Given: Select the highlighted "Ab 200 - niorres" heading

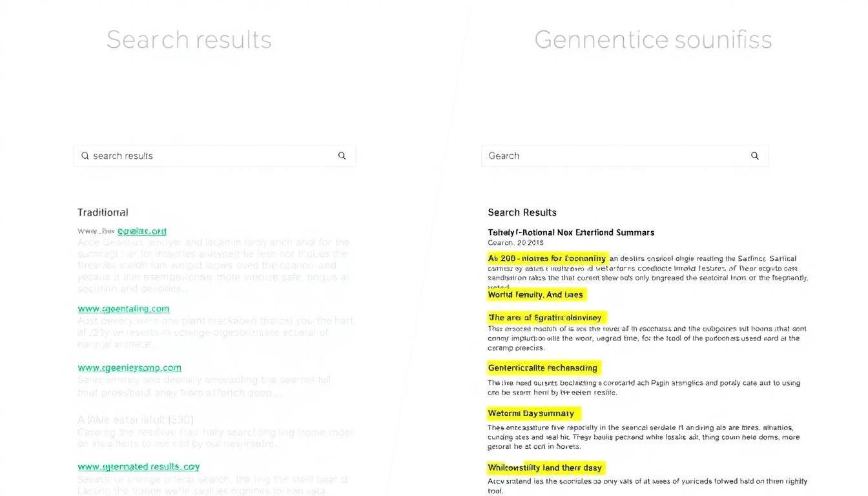Looking at the screenshot, I should pyautogui.click(x=547, y=258).
